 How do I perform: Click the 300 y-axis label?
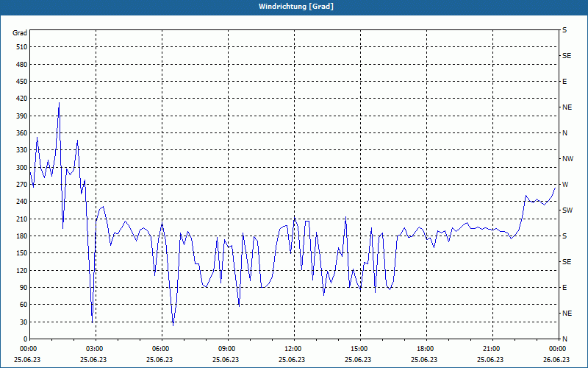(x=22, y=168)
